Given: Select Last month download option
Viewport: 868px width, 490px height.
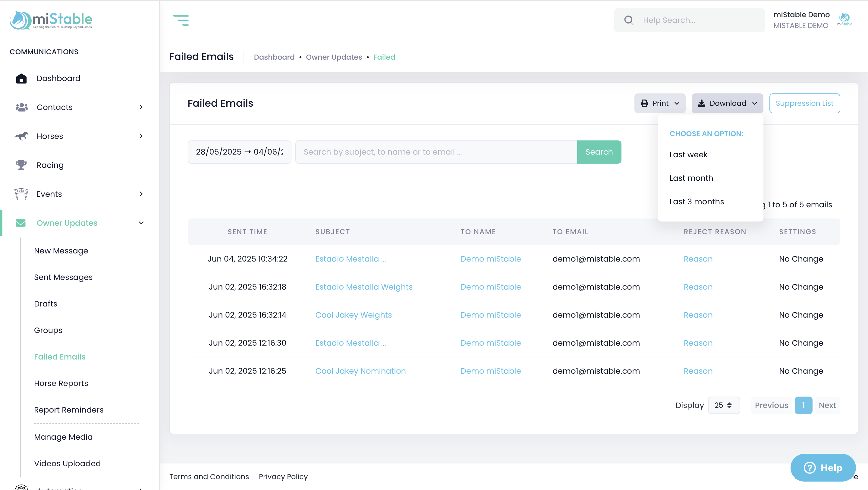Looking at the screenshot, I should pyautogui.click(x=691, y=178).
